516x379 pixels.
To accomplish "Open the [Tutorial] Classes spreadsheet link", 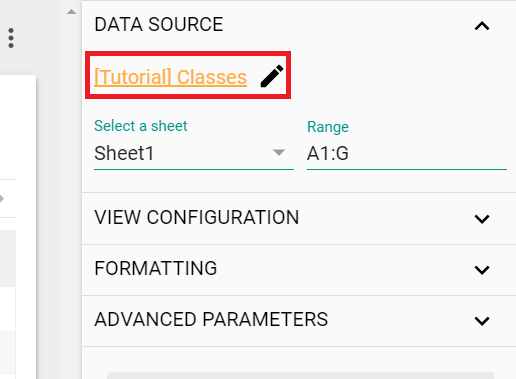I will coord(170,77).
